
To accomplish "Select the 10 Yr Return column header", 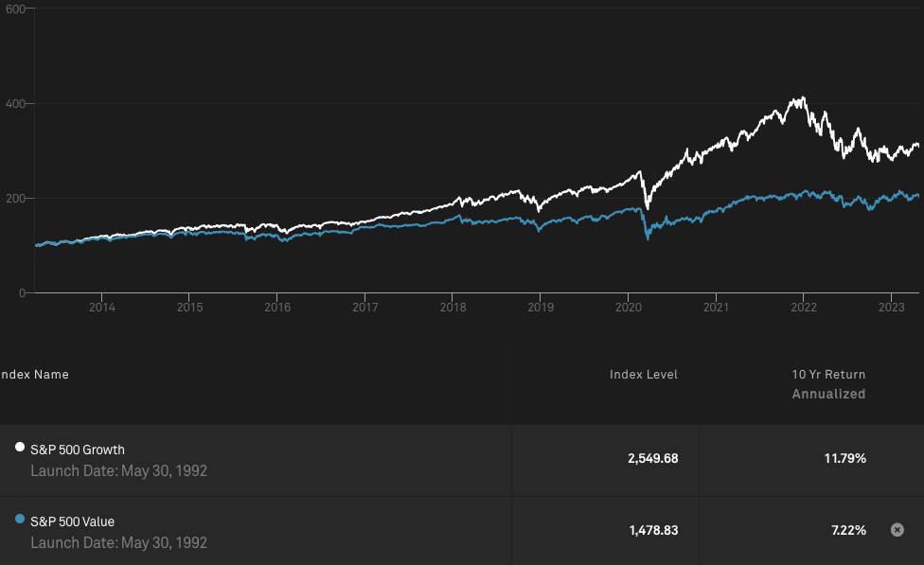I will pyautogui.click(x=828, y=375).
